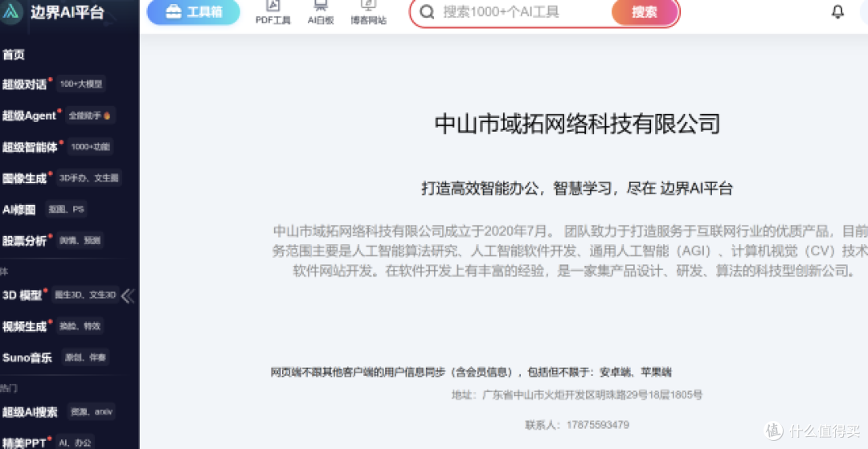Open 视频生成 in sidebar
The image size is (868, 449).
(x=24, y=326)
